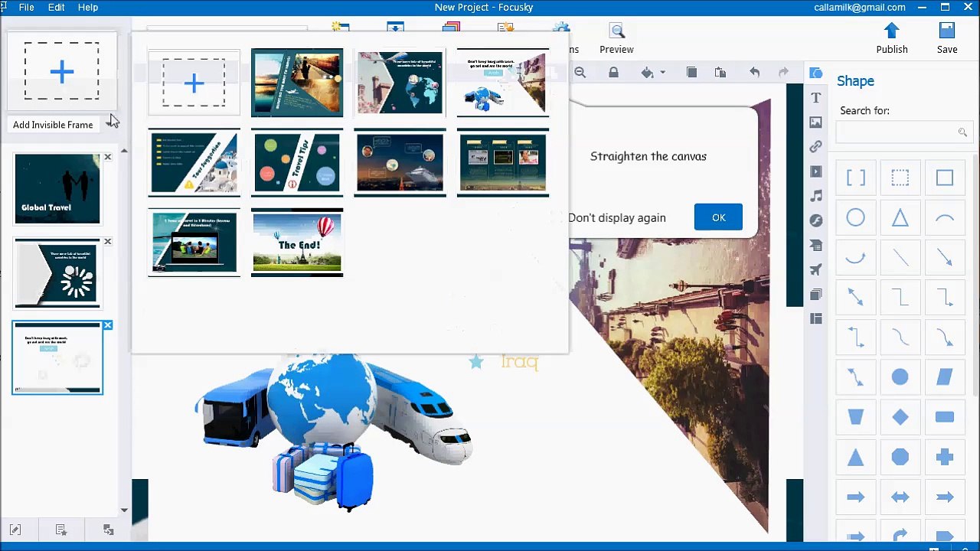Click the lock icon in toolbar

click(x=613, y=72)
